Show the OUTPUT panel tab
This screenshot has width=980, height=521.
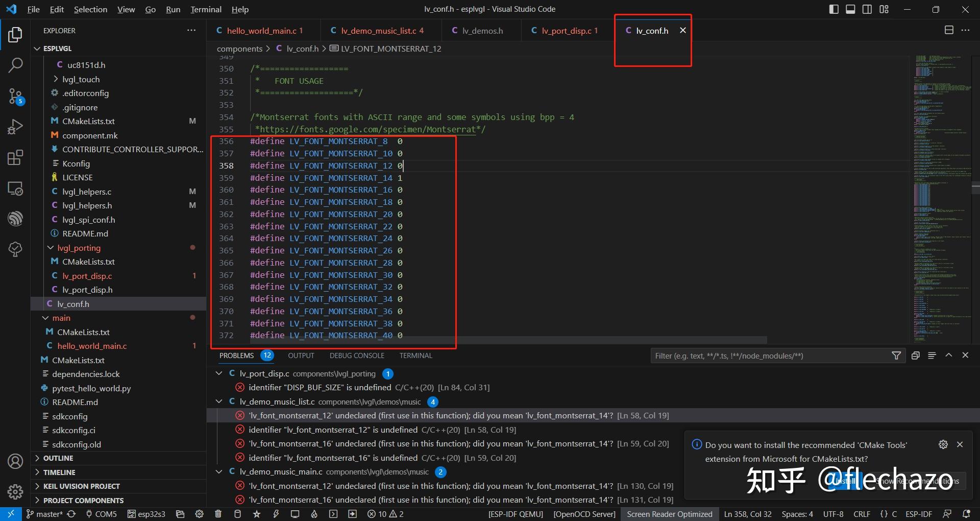301,356
